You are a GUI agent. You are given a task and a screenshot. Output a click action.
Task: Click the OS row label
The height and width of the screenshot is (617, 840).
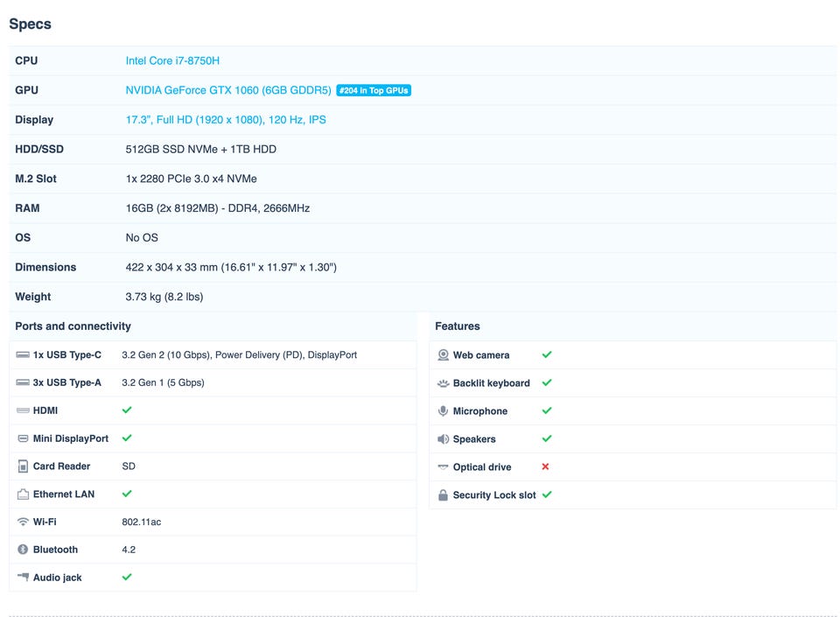click(x=23, y=237)
